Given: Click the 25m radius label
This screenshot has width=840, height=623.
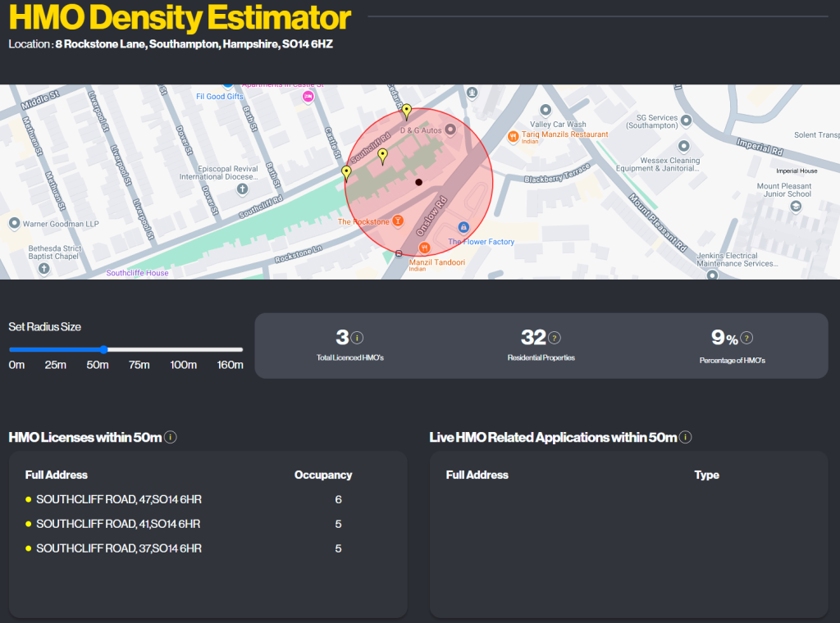Looking at the screenshot, I should point(55,365).
